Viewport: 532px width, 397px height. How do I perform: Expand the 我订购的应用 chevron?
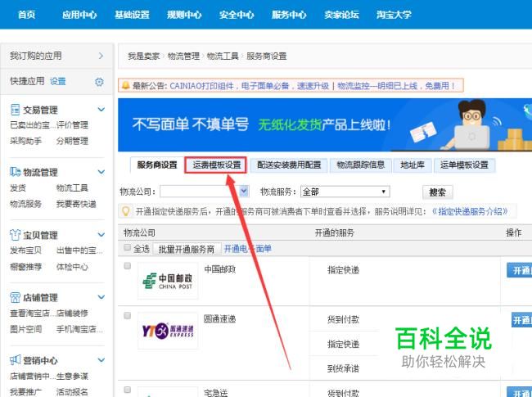point(101,56)
